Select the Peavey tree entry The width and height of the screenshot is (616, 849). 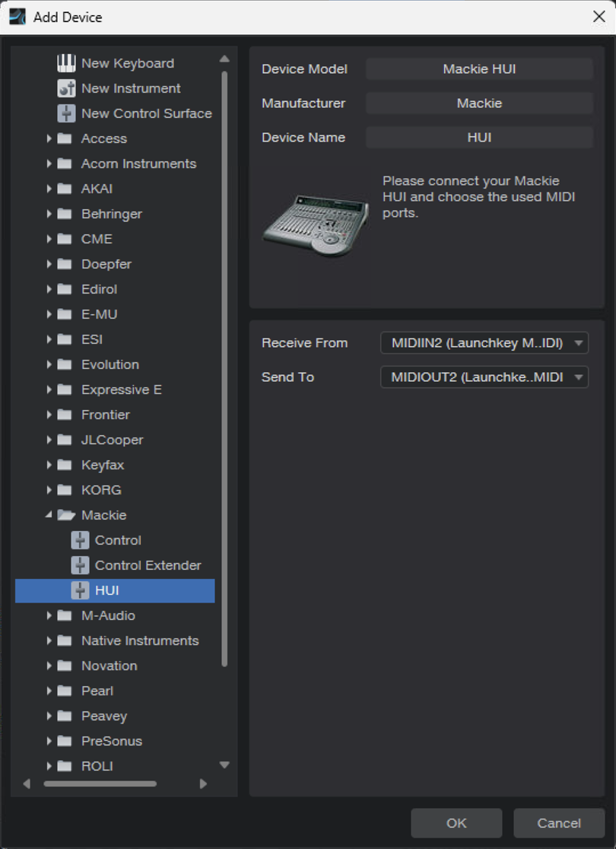(x=104, y=716)
